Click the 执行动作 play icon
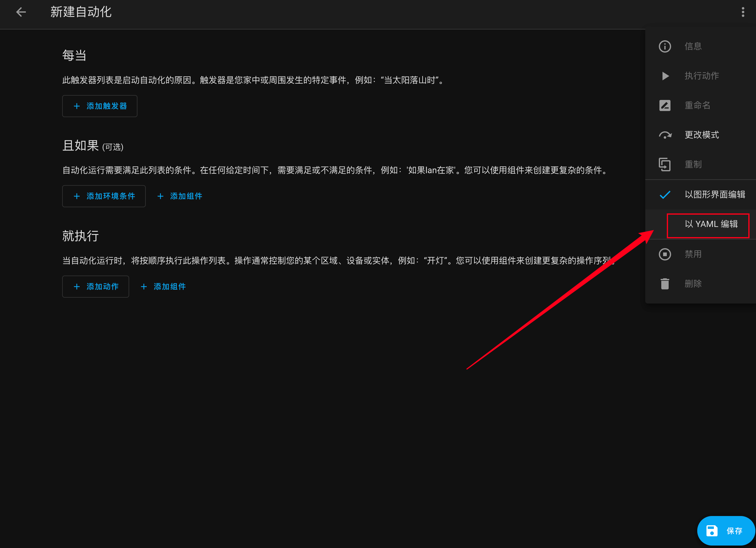This screenshot has width=756, height=548. [x=665, y=76]
